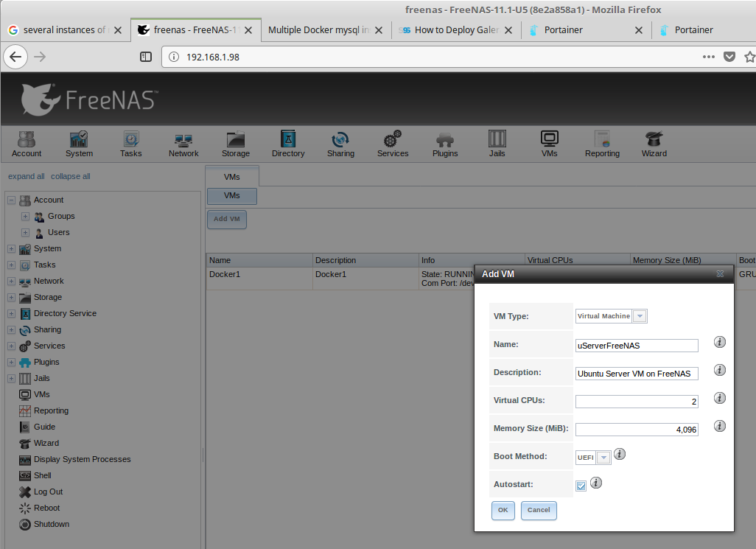Open the System toolbar icon
The width and height of the screenshot is (756, 549).
point(79,144)
